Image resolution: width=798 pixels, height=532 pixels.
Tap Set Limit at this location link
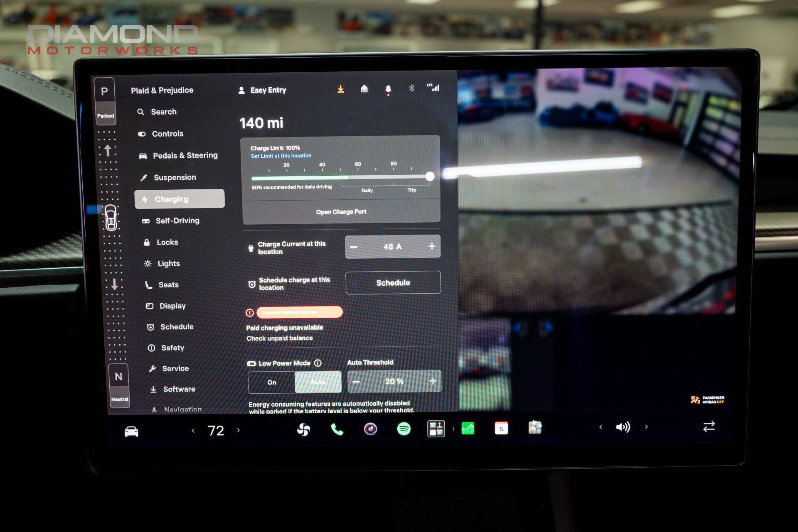click(x=281, y=156)
